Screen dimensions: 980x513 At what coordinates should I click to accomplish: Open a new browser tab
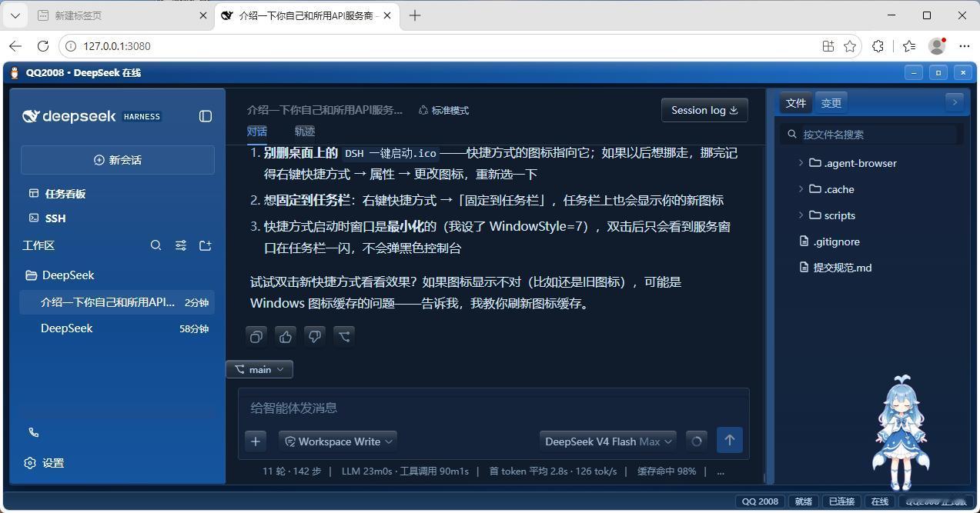[x=415, y=15]
